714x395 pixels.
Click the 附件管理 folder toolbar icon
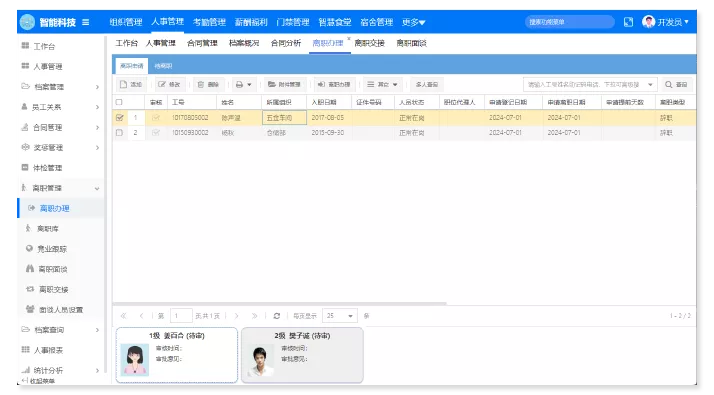tap(272, 84)
